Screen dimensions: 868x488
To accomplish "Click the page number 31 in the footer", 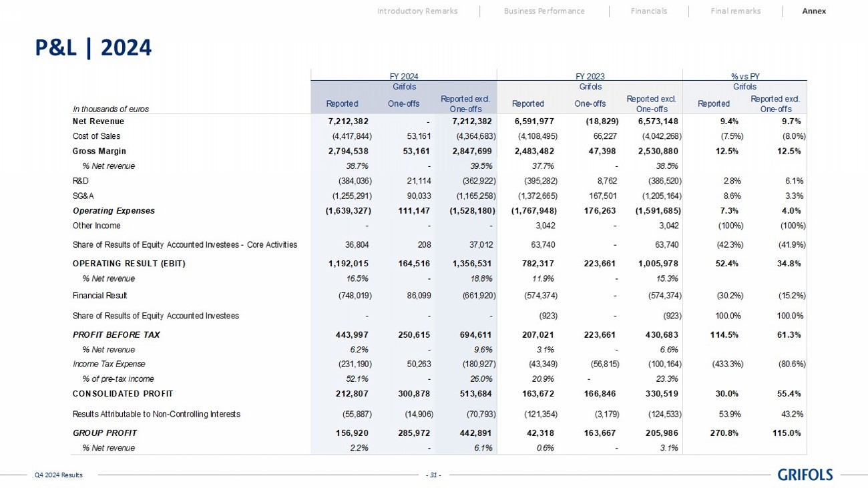I will [x=433, y=475].
